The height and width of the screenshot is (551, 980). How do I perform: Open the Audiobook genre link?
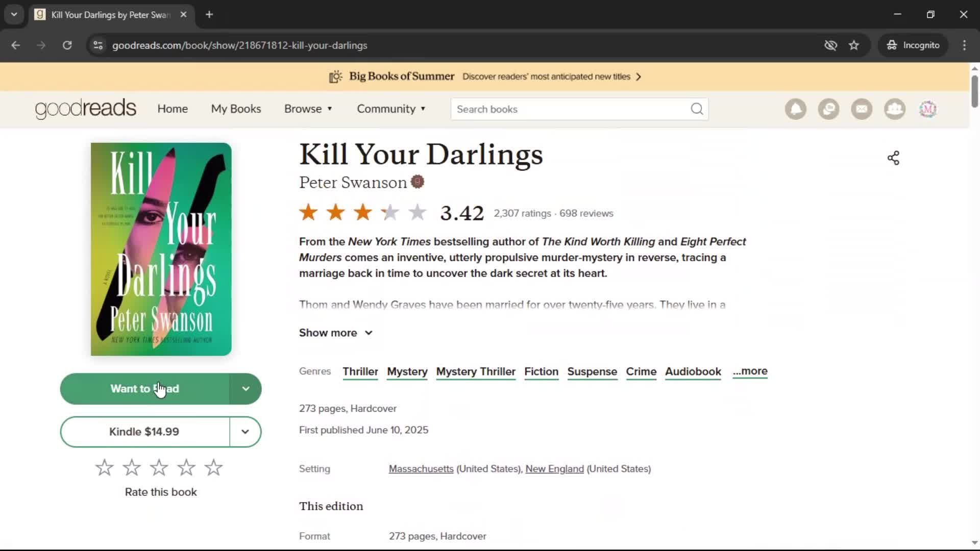[x=693, y=371]
